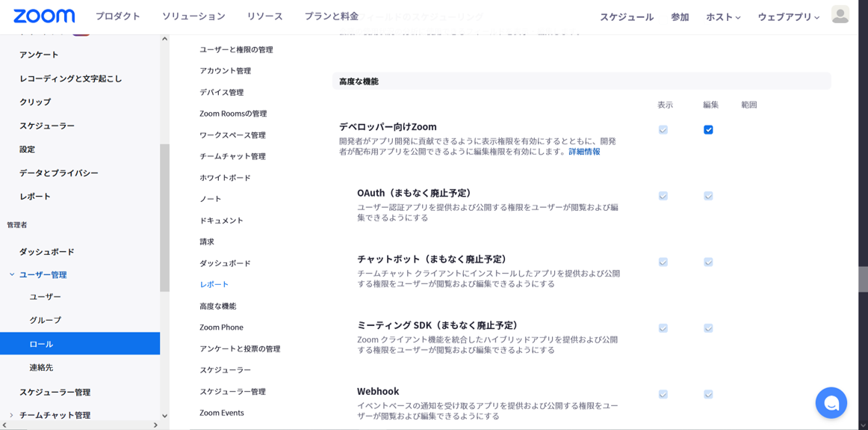
Task: Open ダッシュボード in the left sidebar
Action: [47, 251]
